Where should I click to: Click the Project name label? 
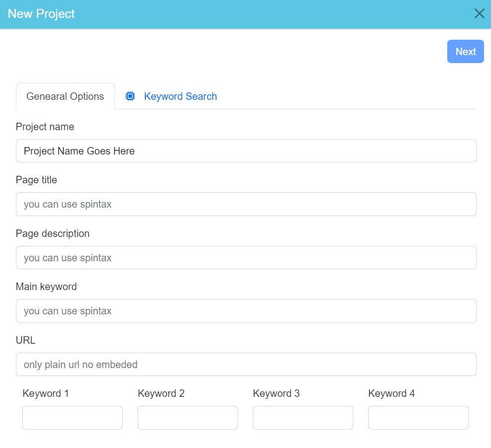45,127
